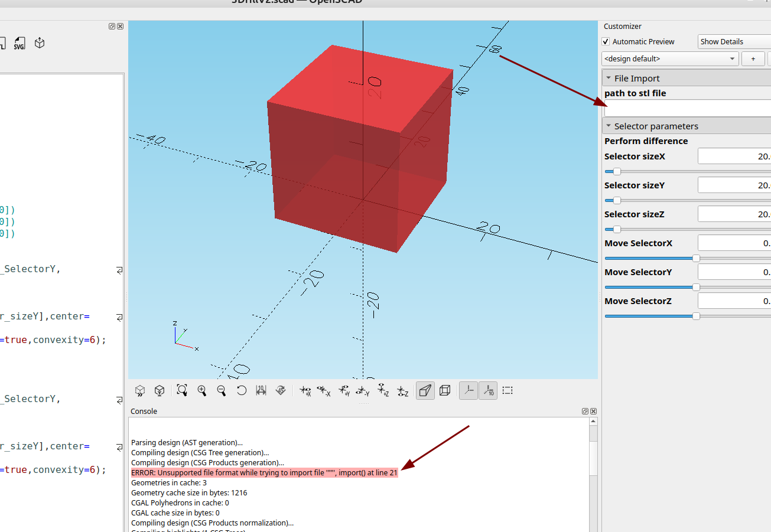The height and width of the screenshot is (532, 771).
Task: Click the View All magnifier icon
Action: 182,390
